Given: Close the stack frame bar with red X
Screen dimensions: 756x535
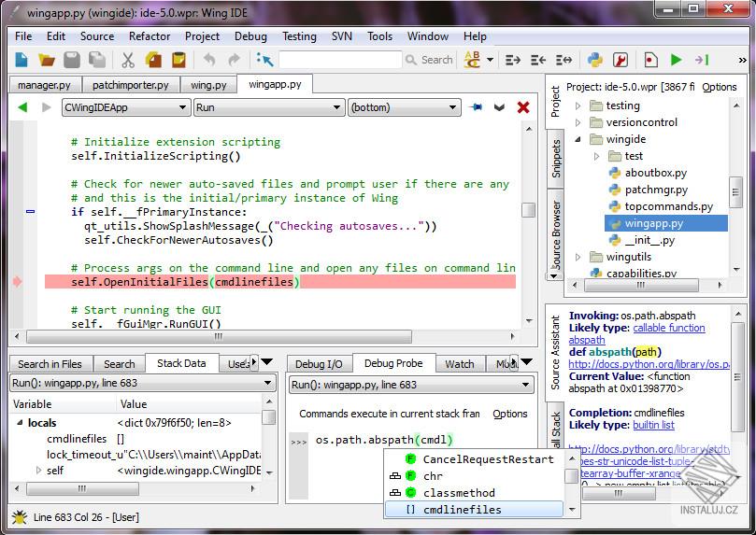Looking at the screenshot, I should pos(523,107).
